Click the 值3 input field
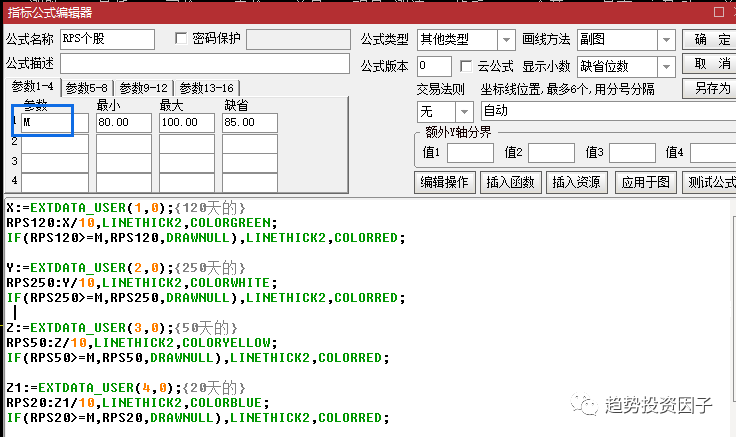 [632, 153]
